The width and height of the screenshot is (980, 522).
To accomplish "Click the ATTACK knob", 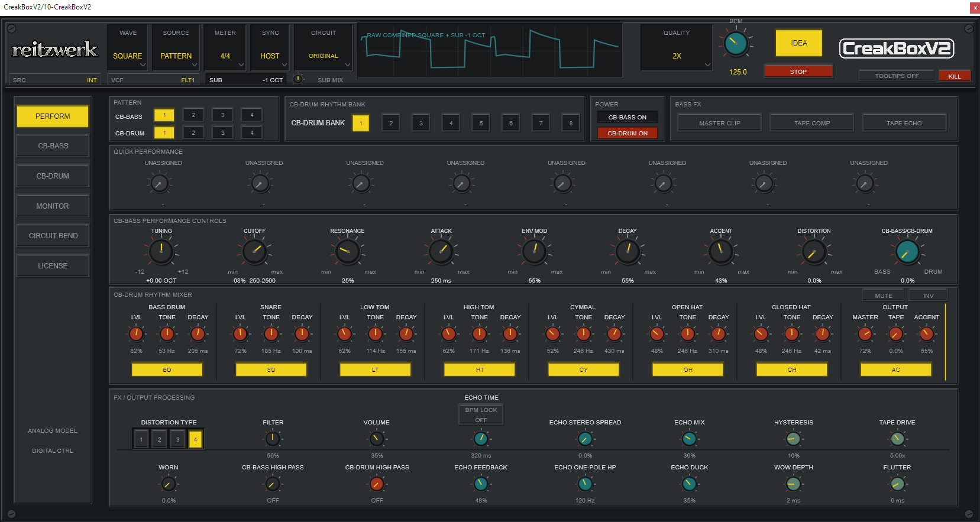I will pos(441,252).
